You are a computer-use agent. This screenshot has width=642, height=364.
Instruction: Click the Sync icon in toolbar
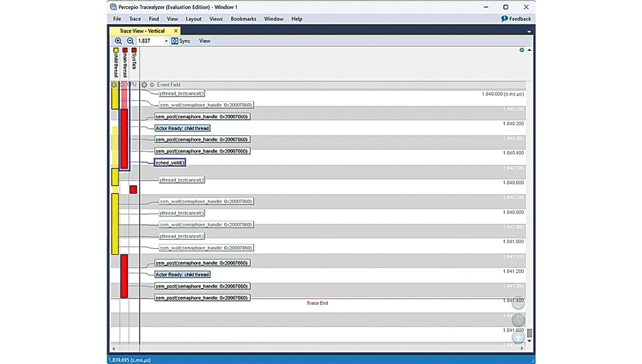175,41
